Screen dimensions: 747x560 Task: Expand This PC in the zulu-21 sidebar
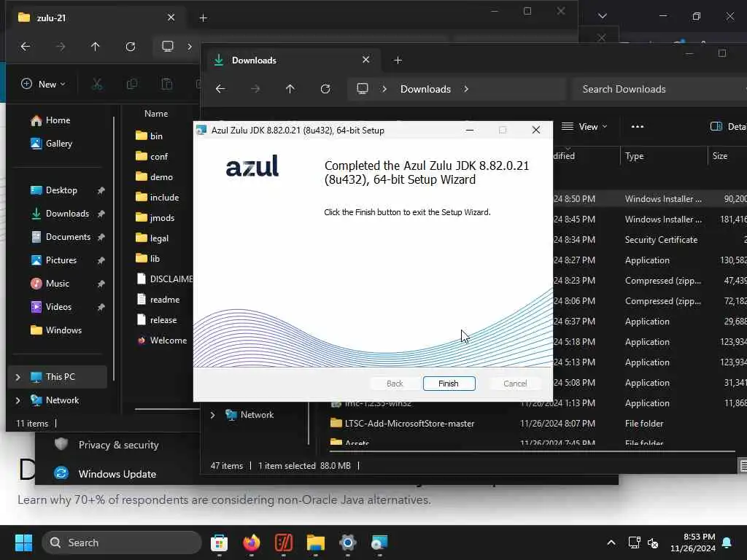[18, 377]
